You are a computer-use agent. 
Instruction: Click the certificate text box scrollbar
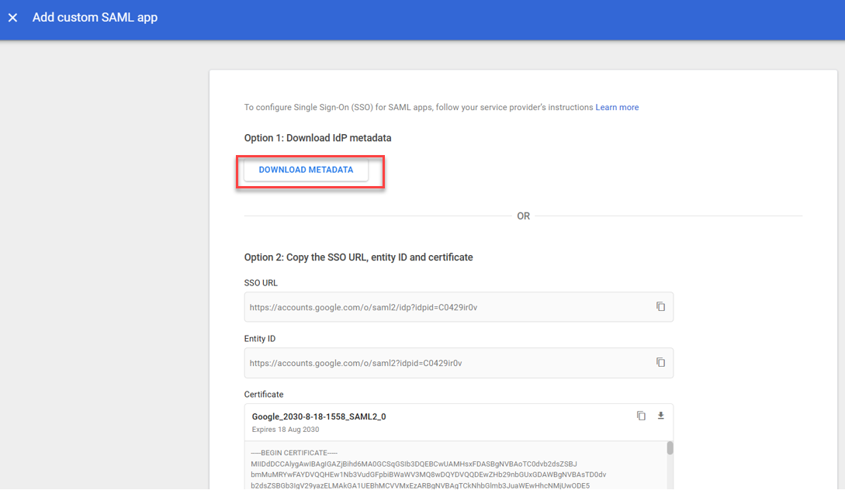670,448
